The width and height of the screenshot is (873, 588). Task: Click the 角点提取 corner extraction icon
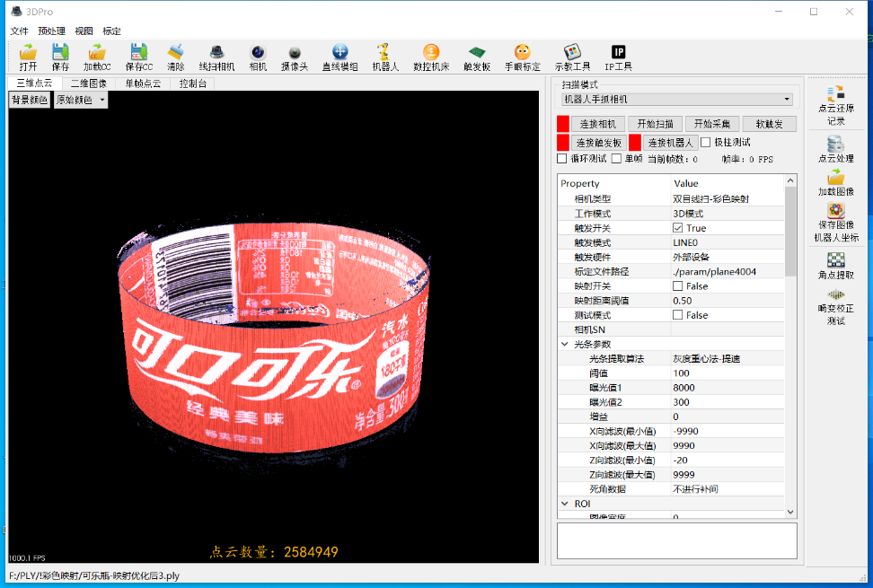(x=835, y=266)
